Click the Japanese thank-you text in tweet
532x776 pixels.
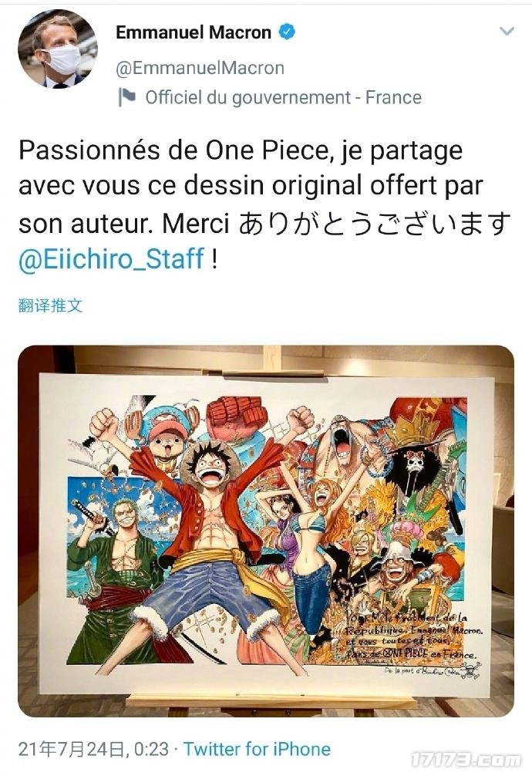click(374, 223)
